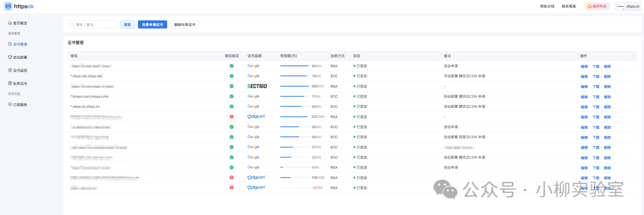Click 下载 in the Sectigo certificate row
Viewport: 644px width, 215px height.
pyautogui.click(x=596, y=86)
